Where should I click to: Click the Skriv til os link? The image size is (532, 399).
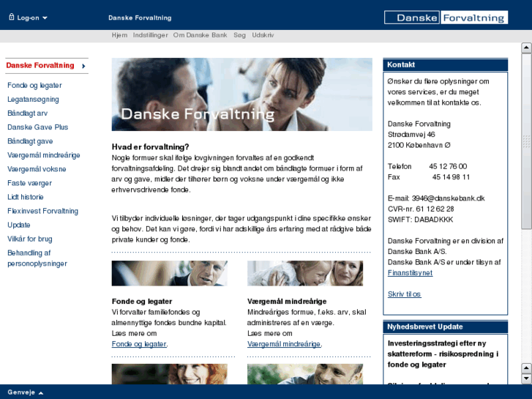pos(405,294)
